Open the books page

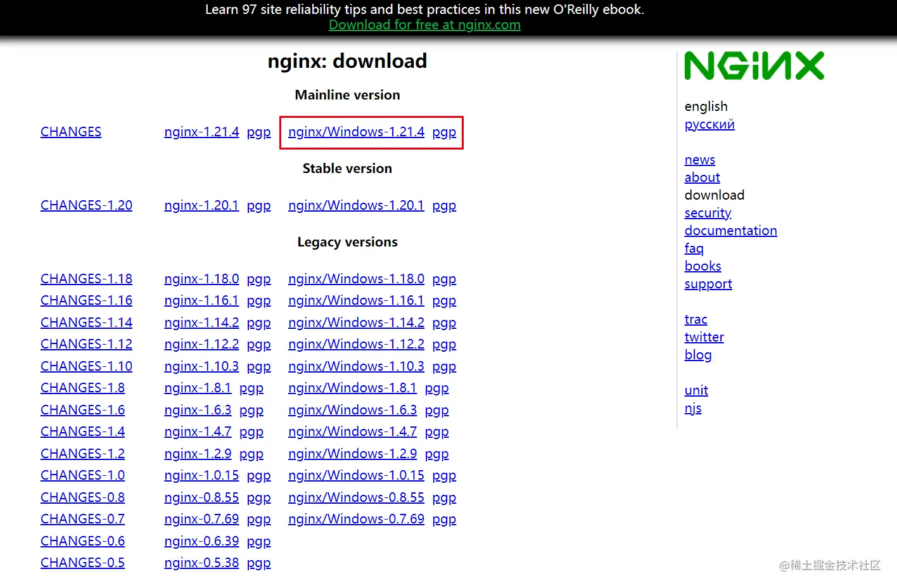703,266
